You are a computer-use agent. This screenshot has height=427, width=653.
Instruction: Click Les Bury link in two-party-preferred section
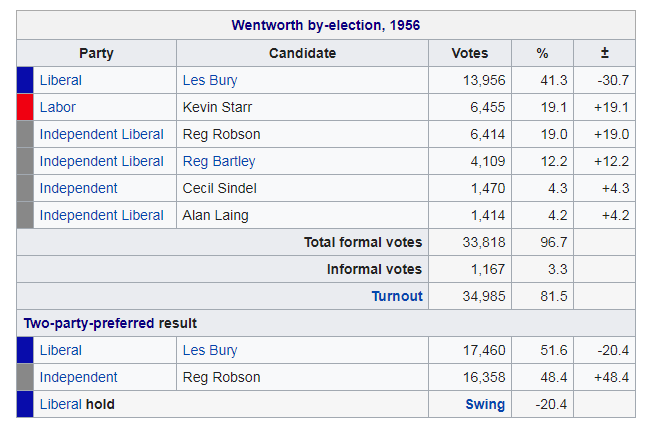[x=210, y=350]
